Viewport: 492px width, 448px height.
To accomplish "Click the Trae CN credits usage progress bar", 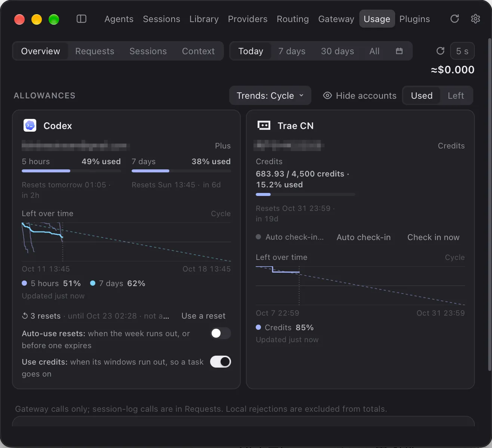I will pyautogui.click(x=305, y=194).
